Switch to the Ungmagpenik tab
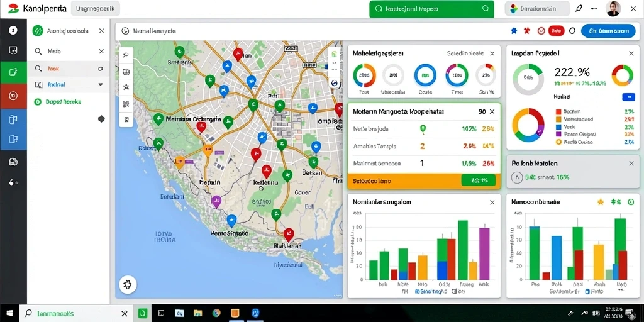644x322 pixels. pyautogui.click(x=96, y=8)
